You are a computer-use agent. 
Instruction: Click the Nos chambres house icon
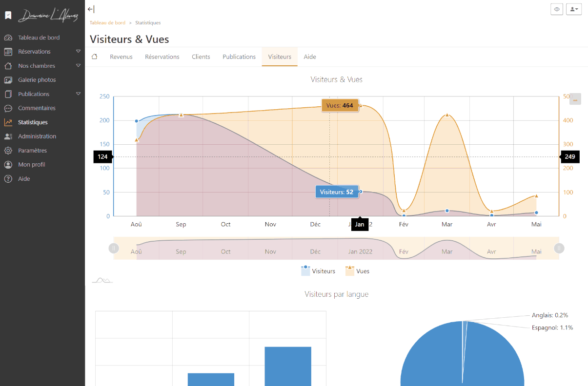tap(8, 66)
